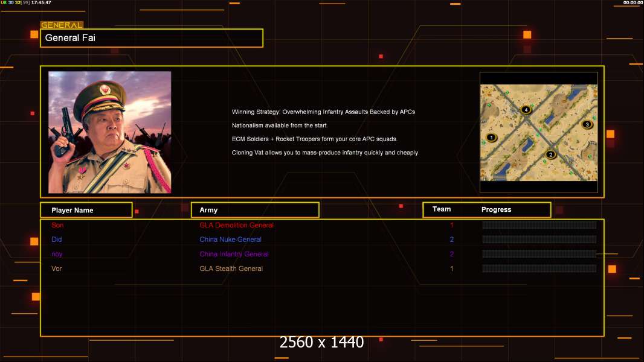644x362 pixels.
Task: Click the Team column header label
Action: 442,209
